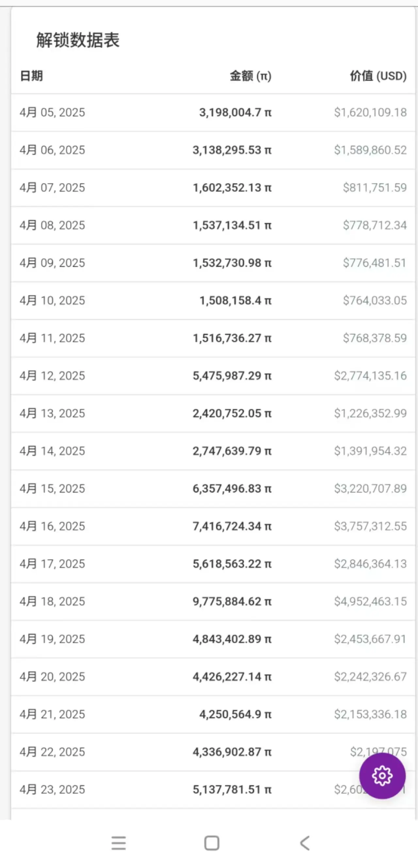
Task: Select the 4月 07, 2025 date cell
Action: coord(52,188)
